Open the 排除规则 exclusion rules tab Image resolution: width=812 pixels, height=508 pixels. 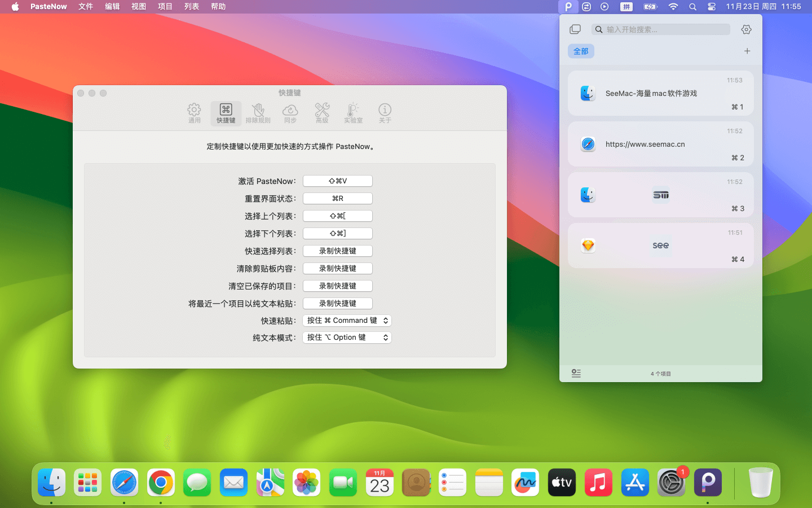tap(258, 113)
